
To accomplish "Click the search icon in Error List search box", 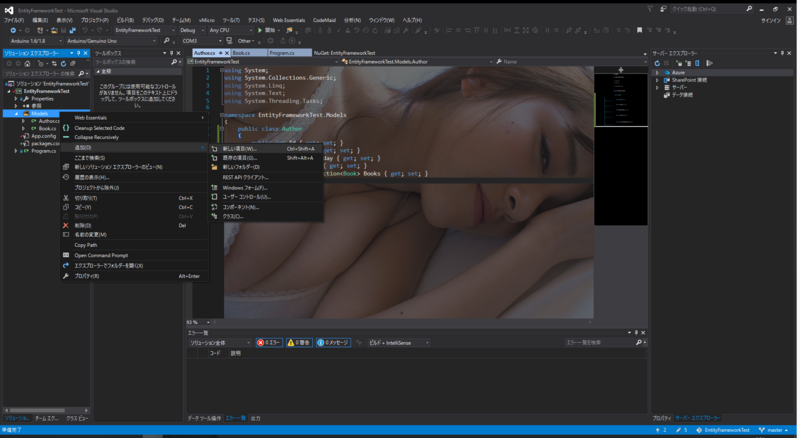I will (639, 343).
